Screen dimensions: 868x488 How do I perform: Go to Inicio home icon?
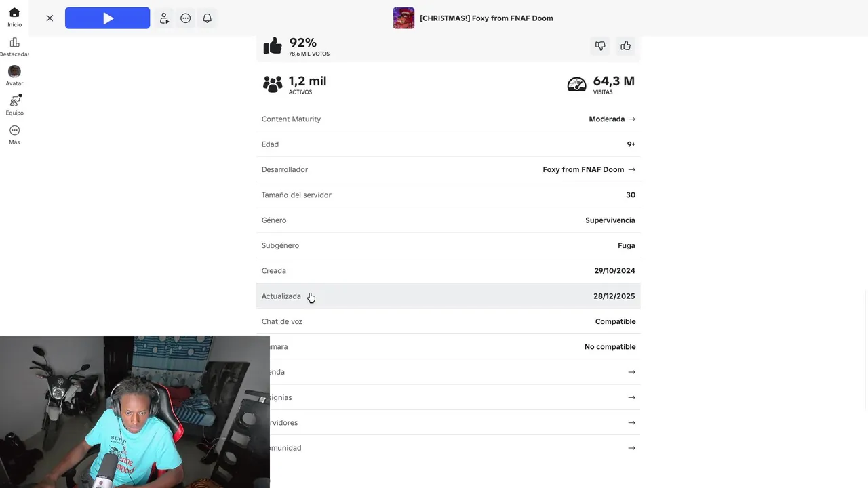[x=14, y=18]
